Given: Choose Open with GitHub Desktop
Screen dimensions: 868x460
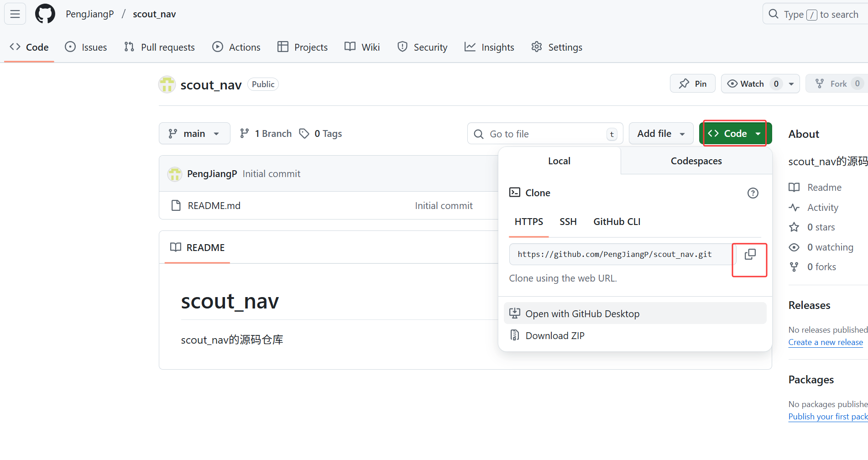Looking at the screenshot, I should click(635, 314).
